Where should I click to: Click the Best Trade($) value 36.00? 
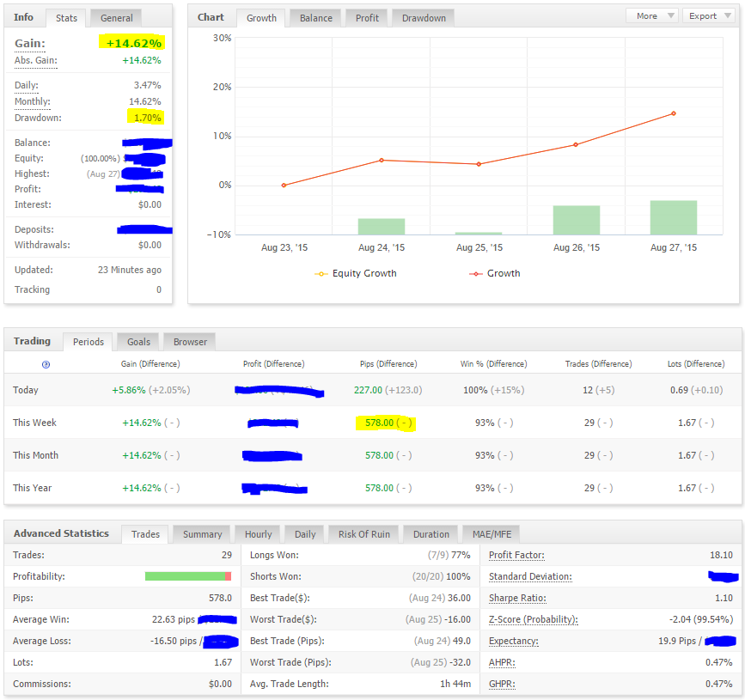(x=459, y=598)
